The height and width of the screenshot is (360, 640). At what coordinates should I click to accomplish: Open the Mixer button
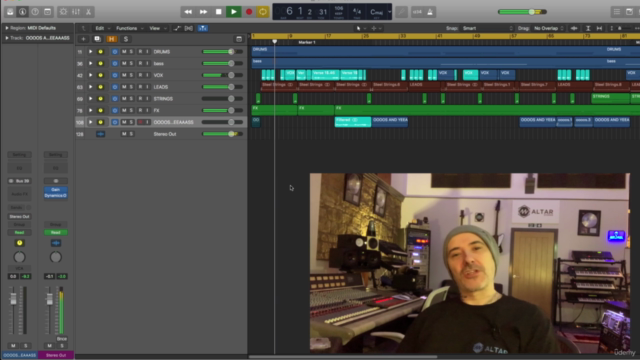[x=76, y=12]
